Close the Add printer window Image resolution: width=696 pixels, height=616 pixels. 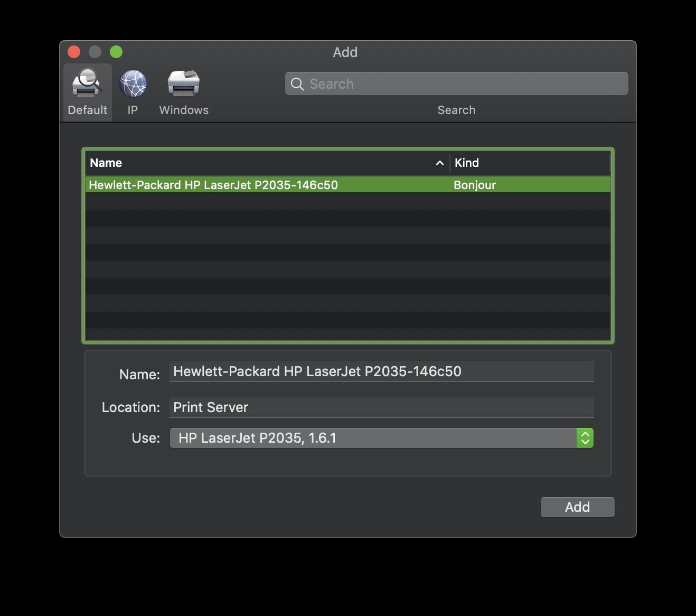point(74,52)
